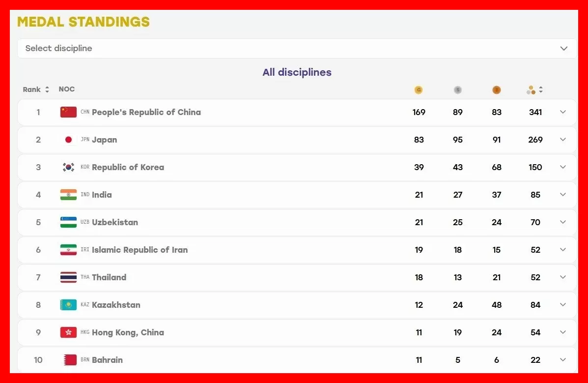
Task: Expand the Japan row details
Action: [x=563, y=139]
